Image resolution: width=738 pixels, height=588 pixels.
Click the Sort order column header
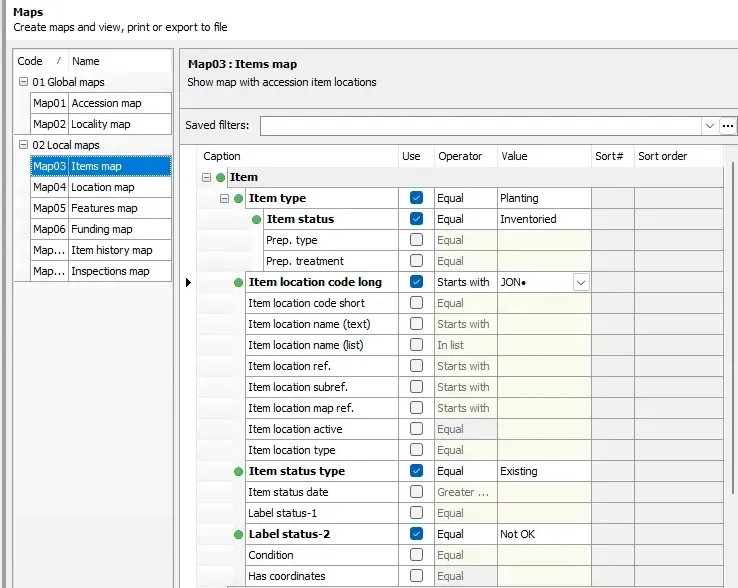[678, 156]
